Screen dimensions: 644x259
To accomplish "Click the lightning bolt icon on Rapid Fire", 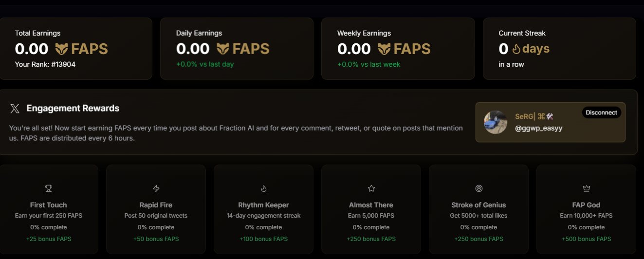I will click(x=156, y=188).
